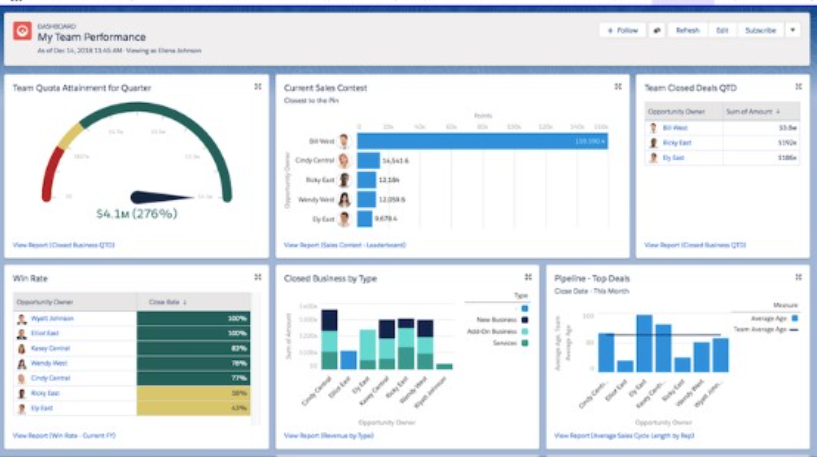The image size is (817, 457).
Task: Click the dashboard logo icon beside My Team Performance
Action: [x=22, y=31]
